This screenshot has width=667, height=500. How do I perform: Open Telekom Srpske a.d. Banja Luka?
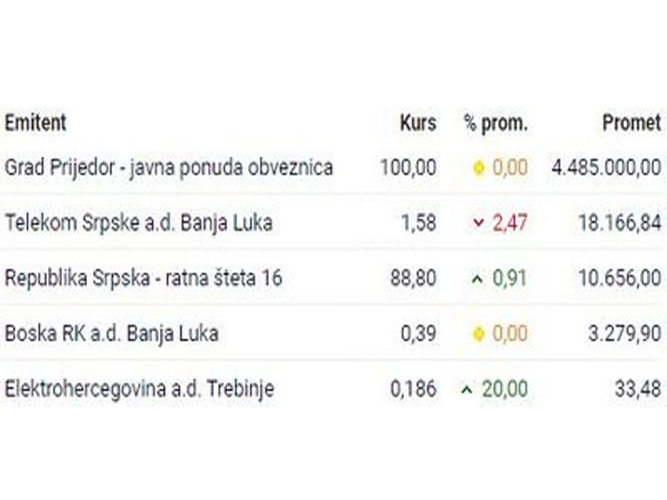[139, 223]
